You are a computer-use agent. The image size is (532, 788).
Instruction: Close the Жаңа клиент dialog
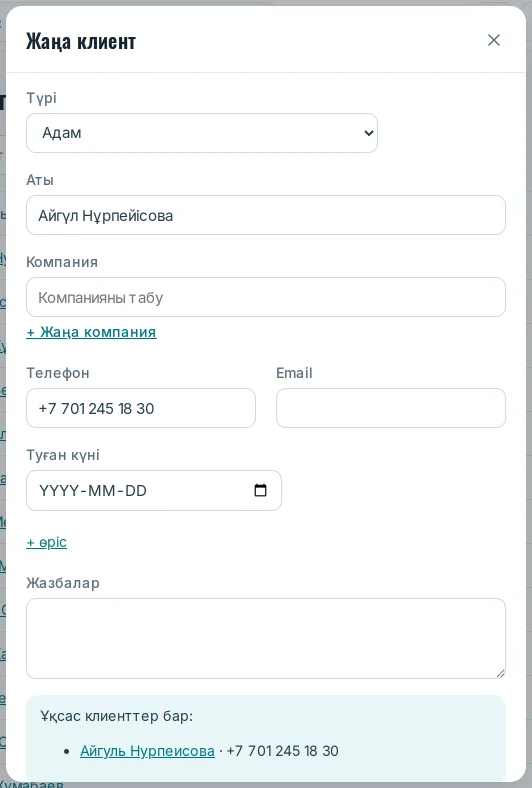(494, 40)
